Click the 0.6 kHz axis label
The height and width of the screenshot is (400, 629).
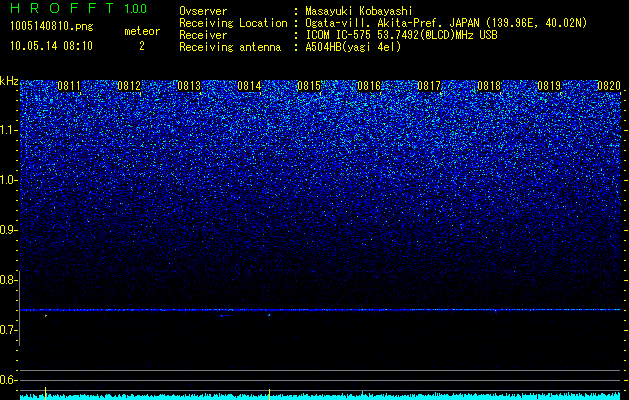click(x=9, y=380)
